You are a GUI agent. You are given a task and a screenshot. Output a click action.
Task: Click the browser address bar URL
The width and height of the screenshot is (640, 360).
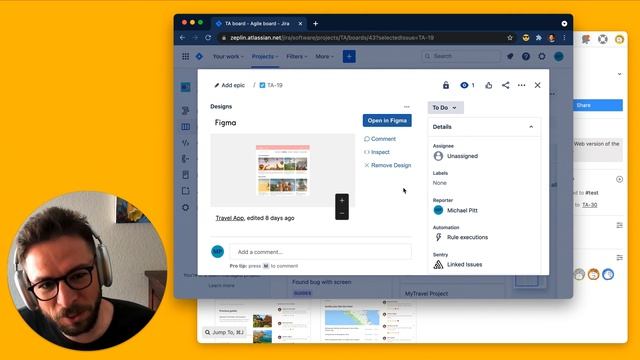332,38
